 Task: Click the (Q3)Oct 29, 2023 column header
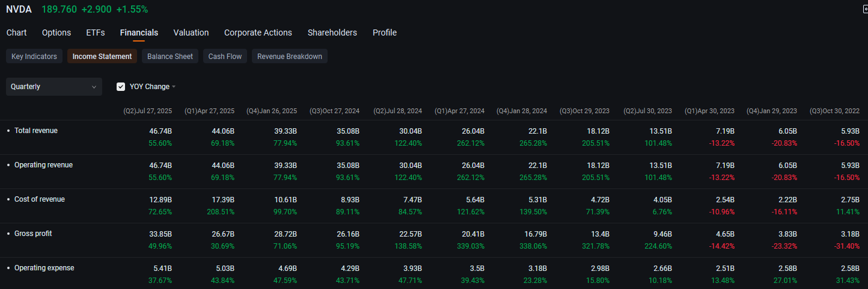tap(584, 111)
